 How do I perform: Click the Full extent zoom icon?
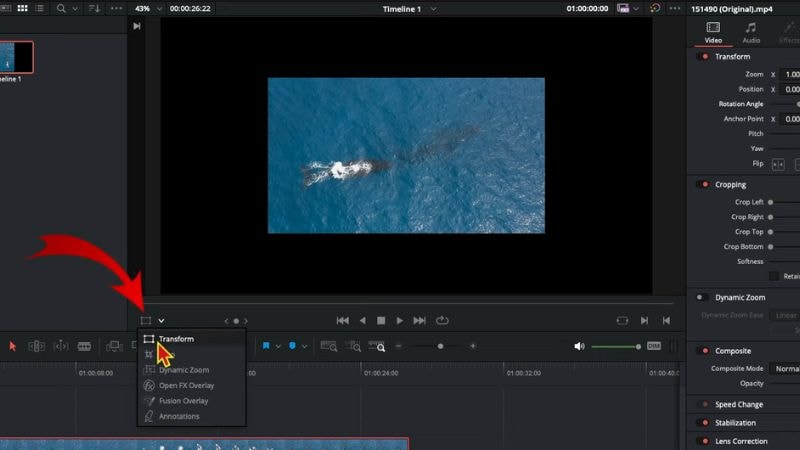tap(329, 346)
